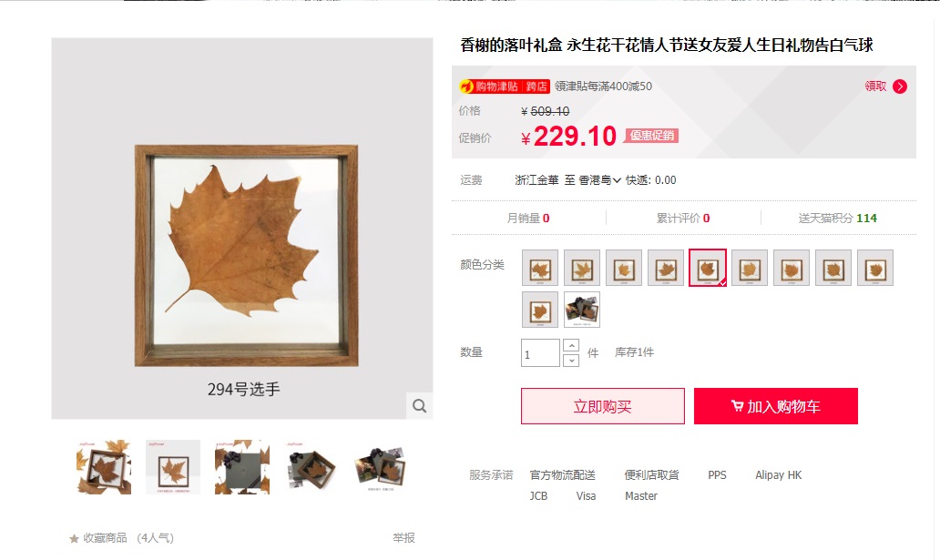The width and height of the screenshot is (940, 560).
Task: Click the 举报 report link
Action: pos(404,538)
